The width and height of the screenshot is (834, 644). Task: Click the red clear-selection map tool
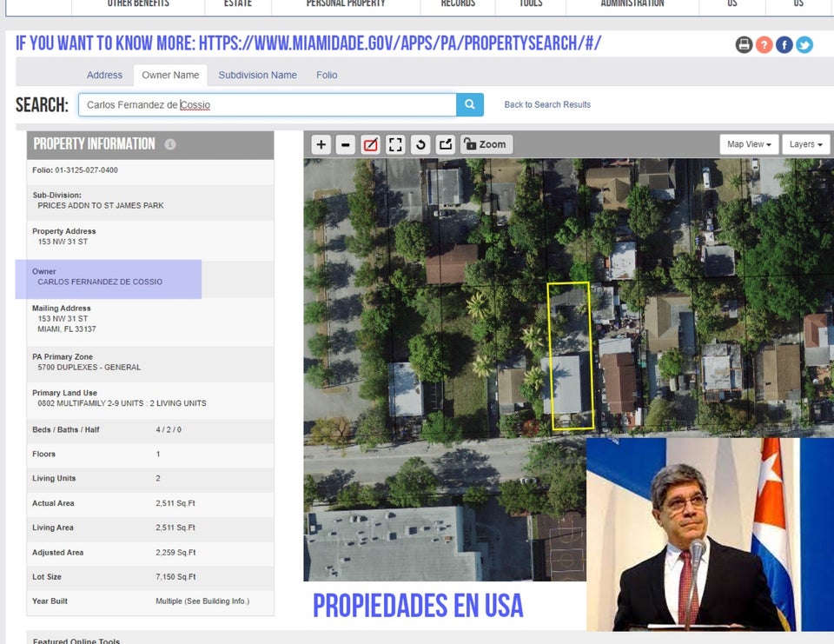pyautogui.click(x=371, y=144)
